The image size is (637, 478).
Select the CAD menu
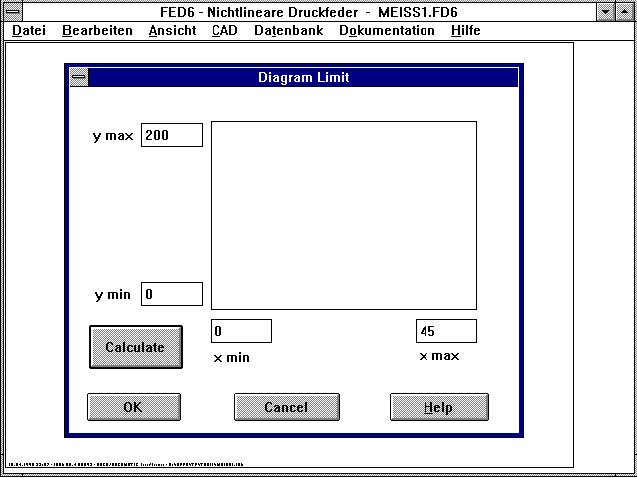[225, 30]
